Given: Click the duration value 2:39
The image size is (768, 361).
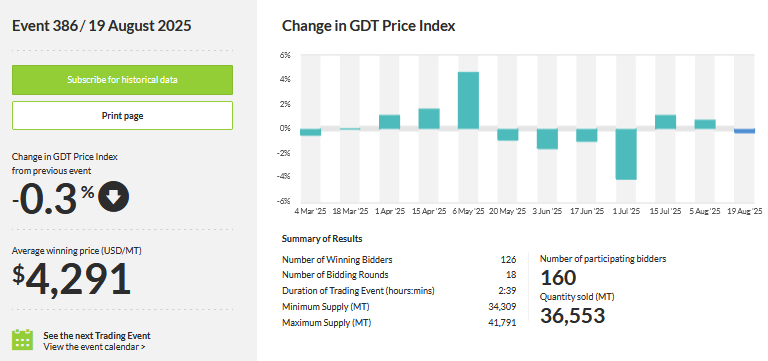Looking at the screenshot, I should pyautogui.click(x=507, y=291).
